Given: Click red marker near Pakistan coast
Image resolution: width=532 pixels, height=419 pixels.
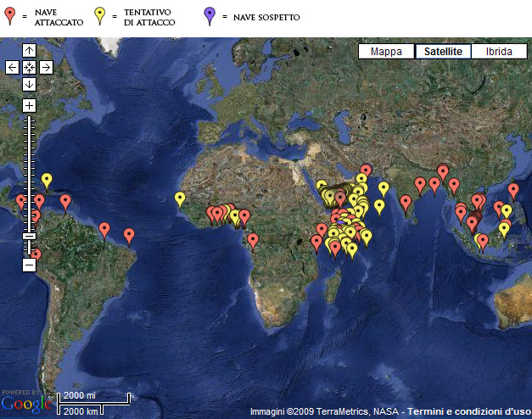Looking at the screenshot, I should tap(366, 170).
